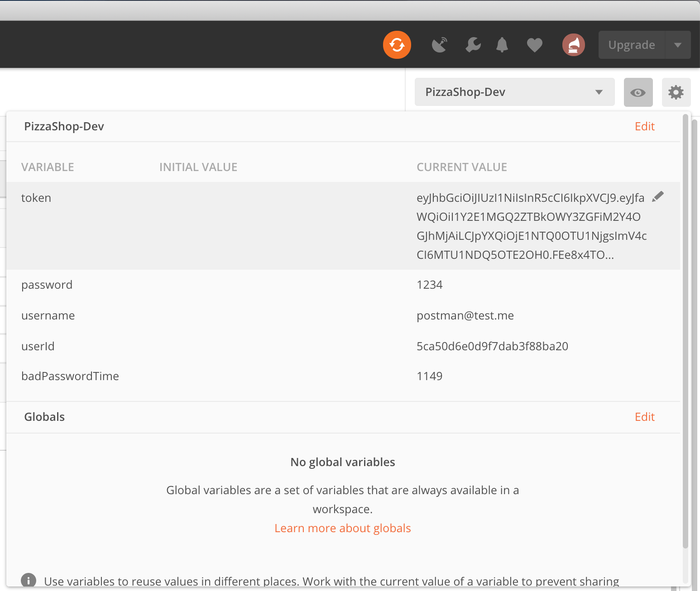
Task: Click the userId value 5ca50d6e0d9f7dab3f88ba20
Action: tap(492, 346)
